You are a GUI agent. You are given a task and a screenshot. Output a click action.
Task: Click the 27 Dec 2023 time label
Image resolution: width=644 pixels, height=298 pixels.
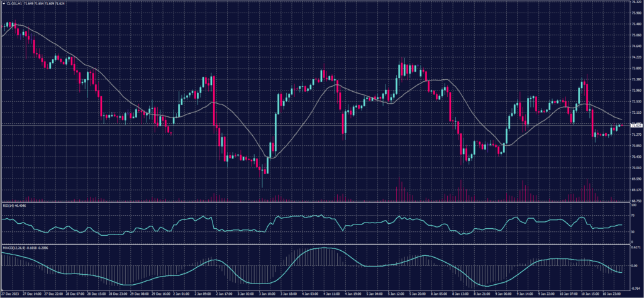[x=13, y=294]
